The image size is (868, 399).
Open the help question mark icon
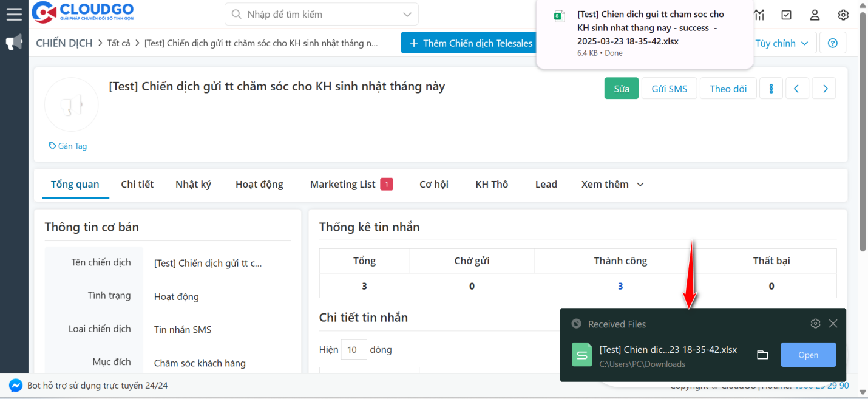coord(832,43)
